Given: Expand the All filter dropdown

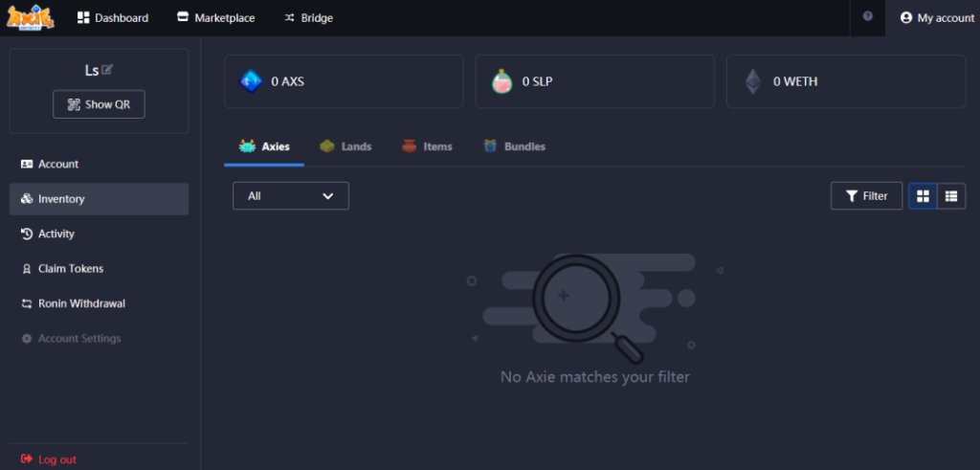Looking at the screenshot, I should click(290, 196).
